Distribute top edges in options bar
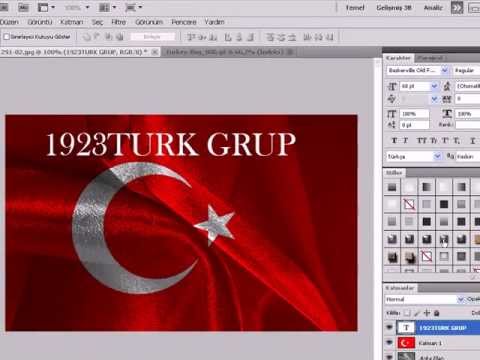The width and height of the screenshot is (480, 360). tap(270, 37)
